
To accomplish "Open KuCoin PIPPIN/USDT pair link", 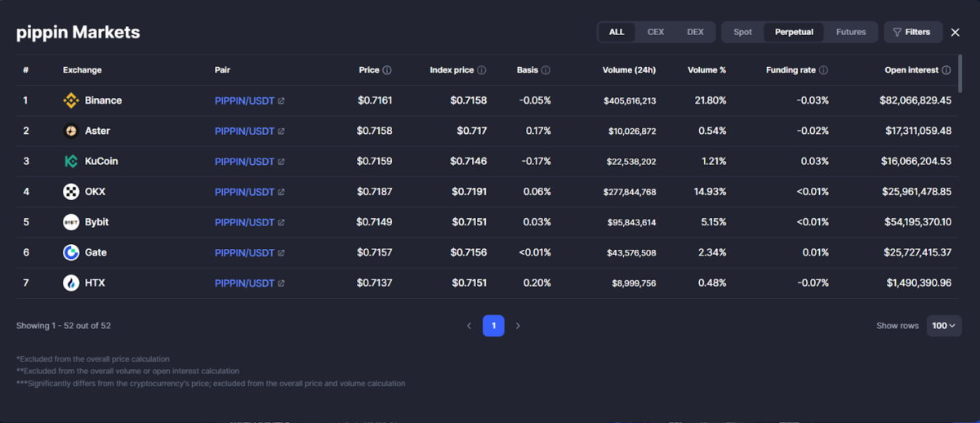I will point(244,162).
